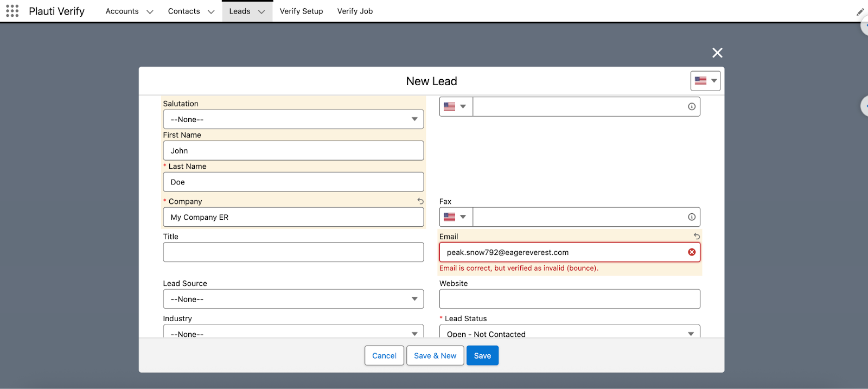Open the Fax country flag dropdown

(x=456, y=217)
